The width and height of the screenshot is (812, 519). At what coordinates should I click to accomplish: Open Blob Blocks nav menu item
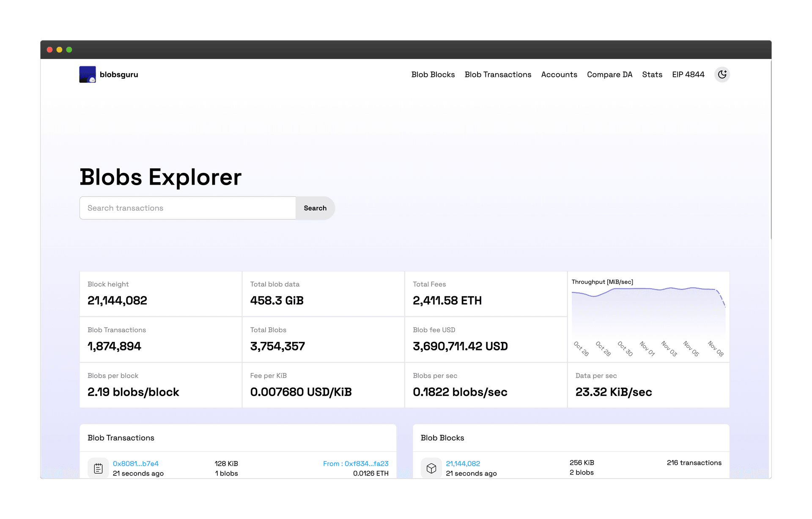(433, 74)
